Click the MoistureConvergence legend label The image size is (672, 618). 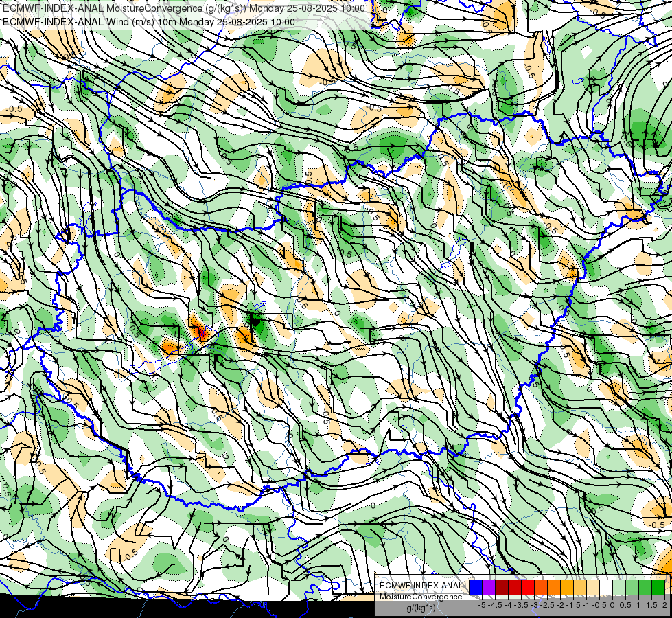421,597
